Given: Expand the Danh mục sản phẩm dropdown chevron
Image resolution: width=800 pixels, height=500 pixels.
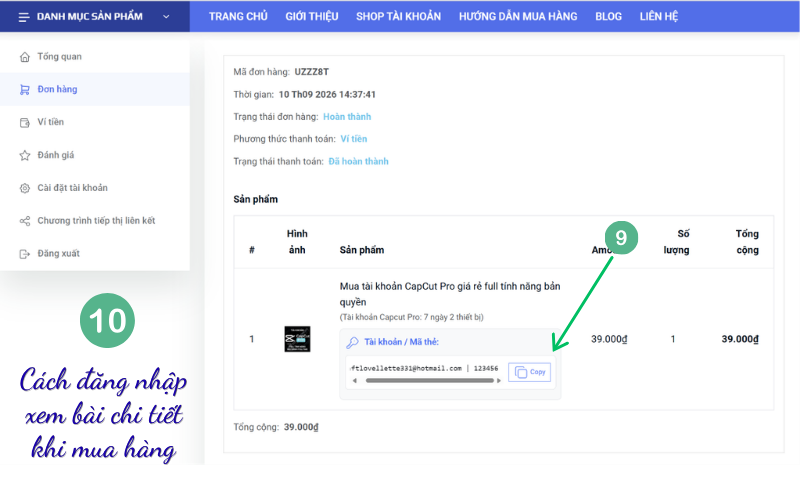Looking at the screenshot, I should [166, 17].
